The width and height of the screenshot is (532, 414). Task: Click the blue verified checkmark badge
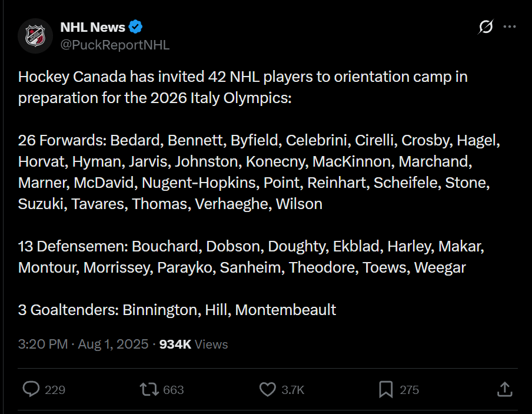click(136, 27)
